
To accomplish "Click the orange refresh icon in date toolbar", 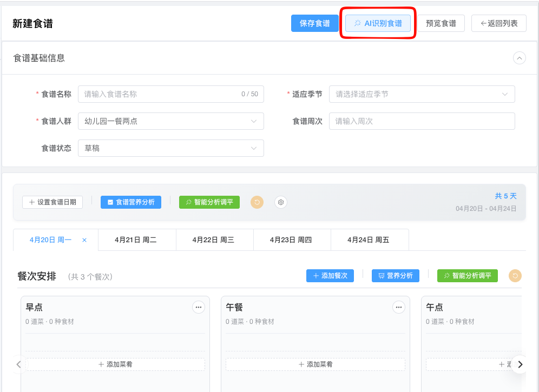I will (x=257, y=202).
